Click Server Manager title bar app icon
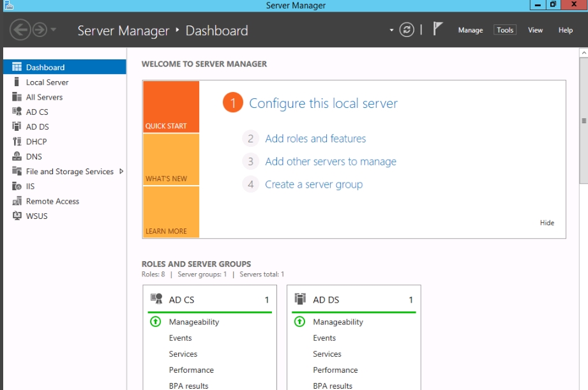The image size is (588, 390). pyautogui.click(x=9, y=5)
